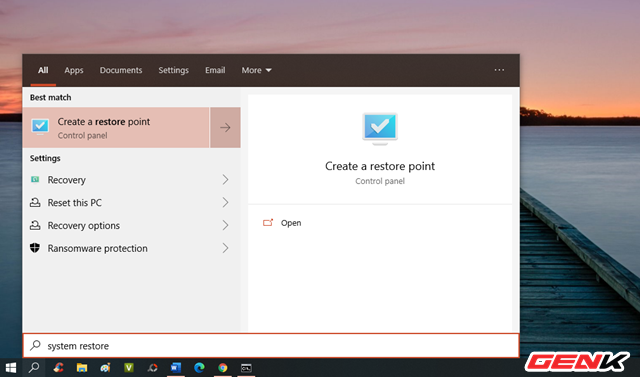Open the Windows Start menu
This screenshot has height=377, width=640.
coord(10,368)
